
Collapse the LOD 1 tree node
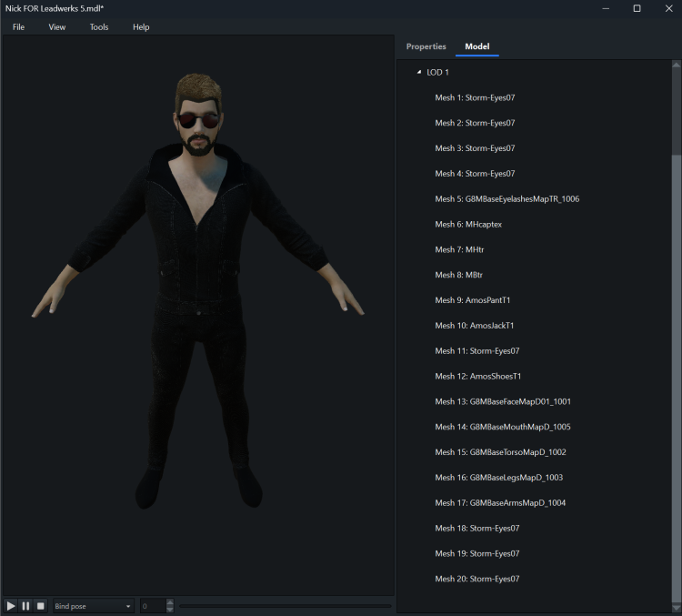[419, 72]
